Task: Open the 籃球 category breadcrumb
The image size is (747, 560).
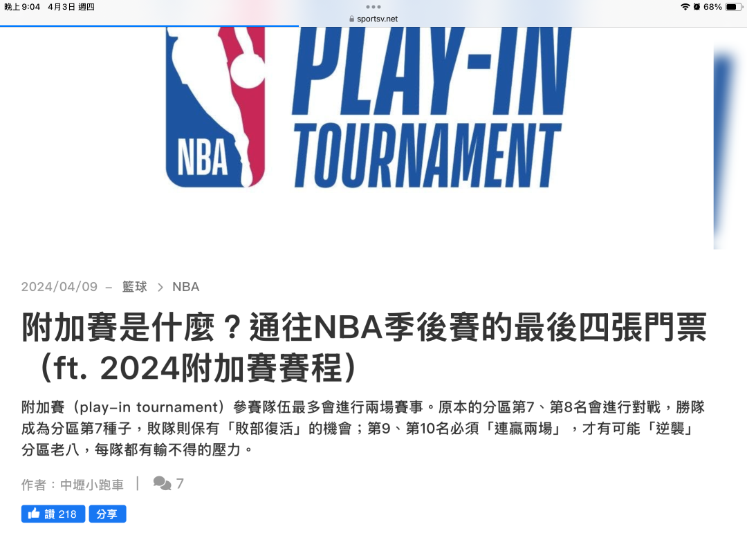Action: pos(135,287)
